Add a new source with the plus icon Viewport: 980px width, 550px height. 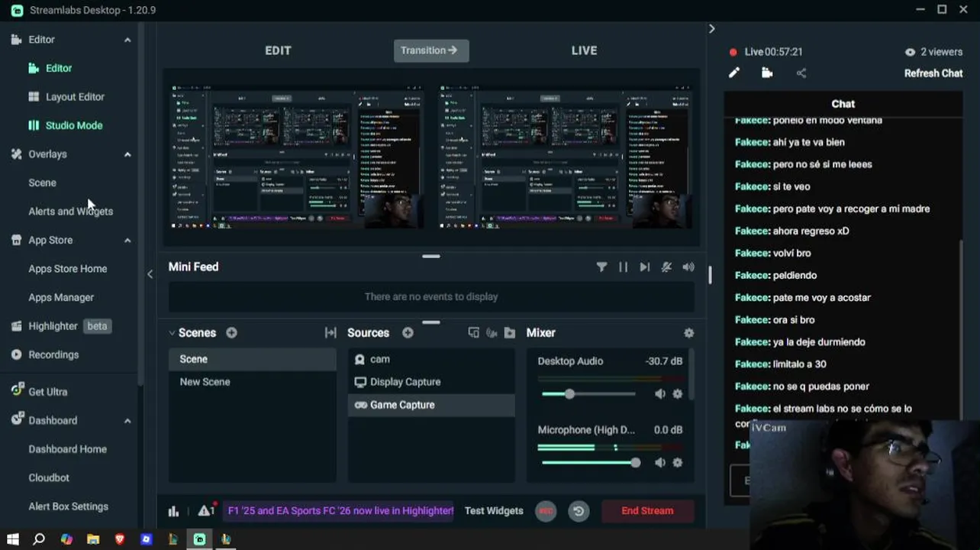[408, 333]
